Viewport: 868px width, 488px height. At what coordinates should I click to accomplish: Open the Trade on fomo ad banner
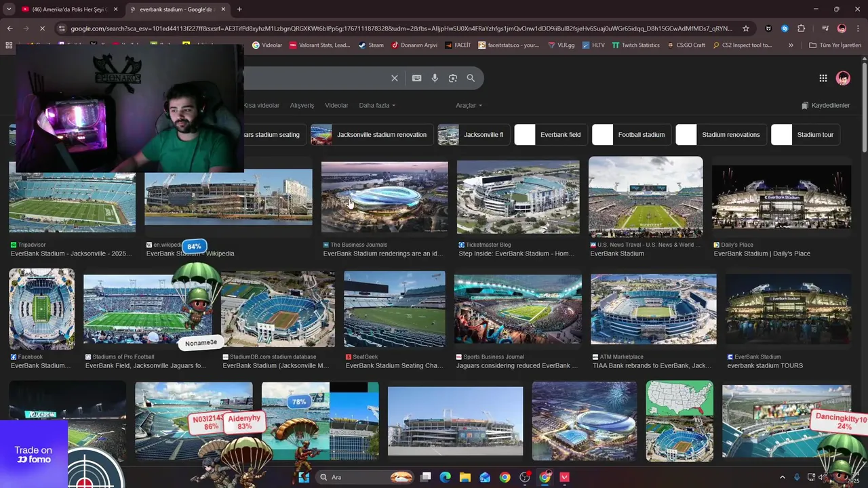(34, 454)
